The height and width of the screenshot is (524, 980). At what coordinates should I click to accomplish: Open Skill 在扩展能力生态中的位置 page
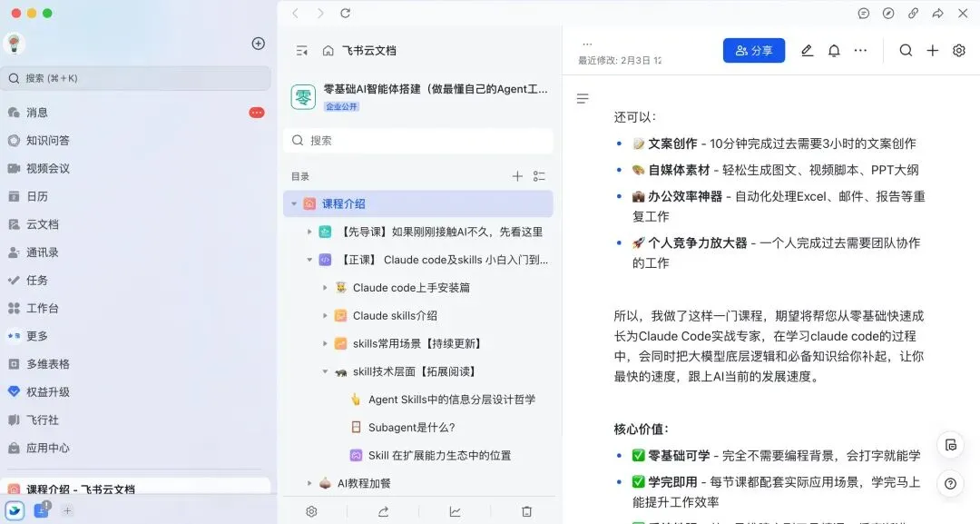tap(439, 455)
